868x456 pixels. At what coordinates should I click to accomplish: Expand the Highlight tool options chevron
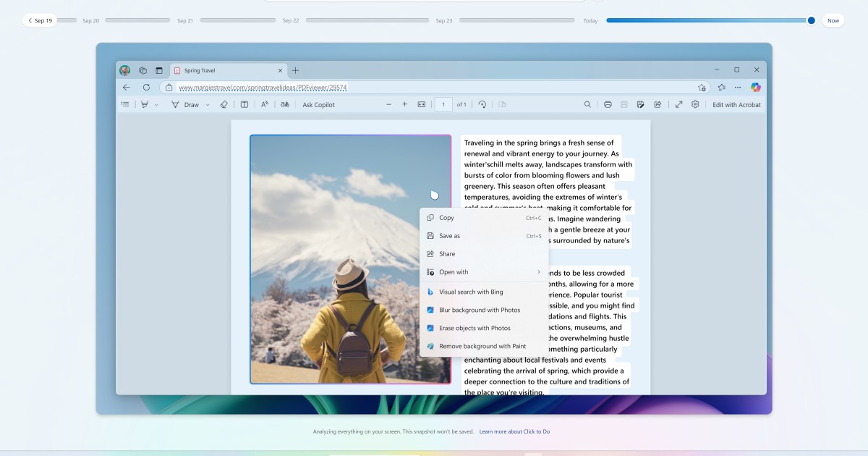(156, 105)
